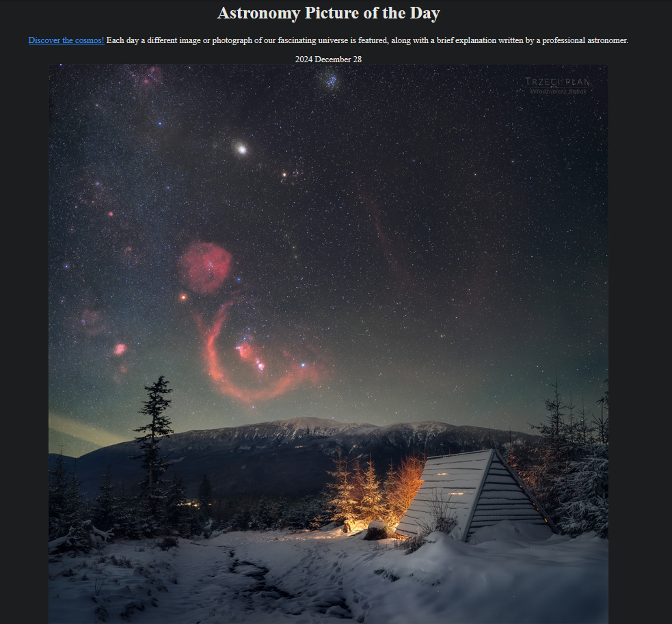Click the blue Pleiades star cluster at the top
Image resolution: width=672 pixels, height=624 pixels.
[331, 80]
